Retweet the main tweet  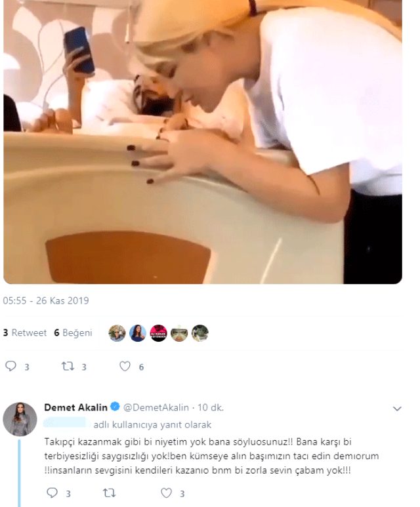click(x=68, y=367)
